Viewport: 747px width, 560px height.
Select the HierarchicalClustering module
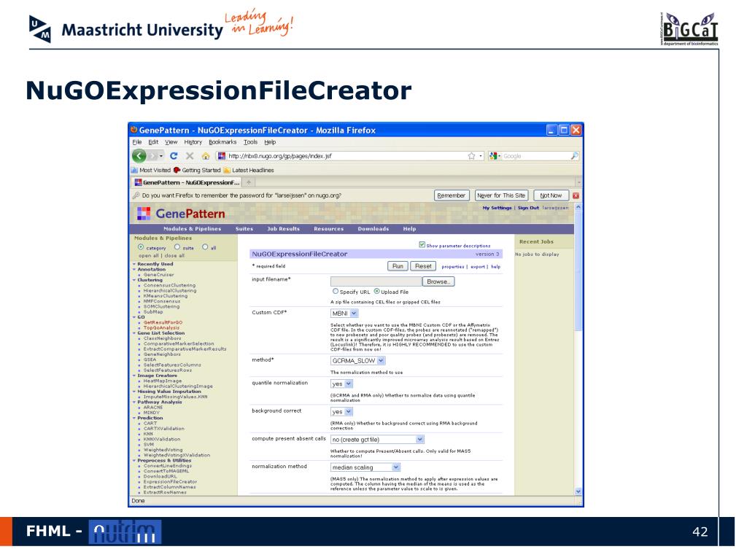click(169, 290)
